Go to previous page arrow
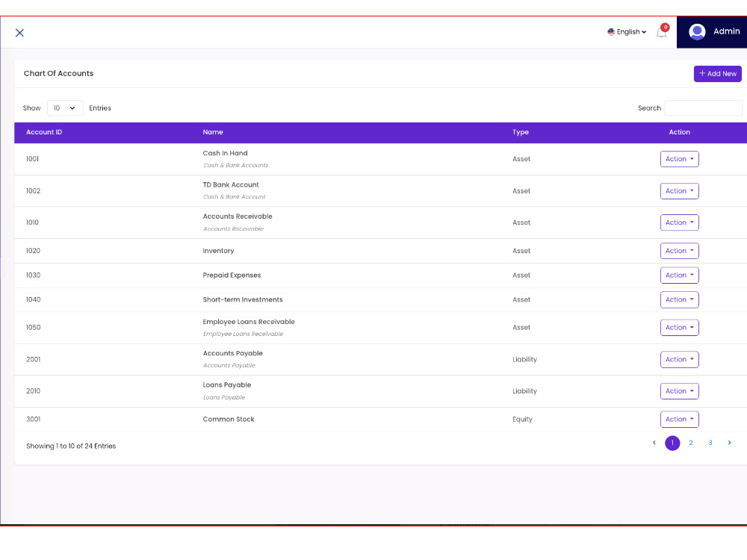The width and height of the screenshot is (747, 560). [x=654, y=443]
